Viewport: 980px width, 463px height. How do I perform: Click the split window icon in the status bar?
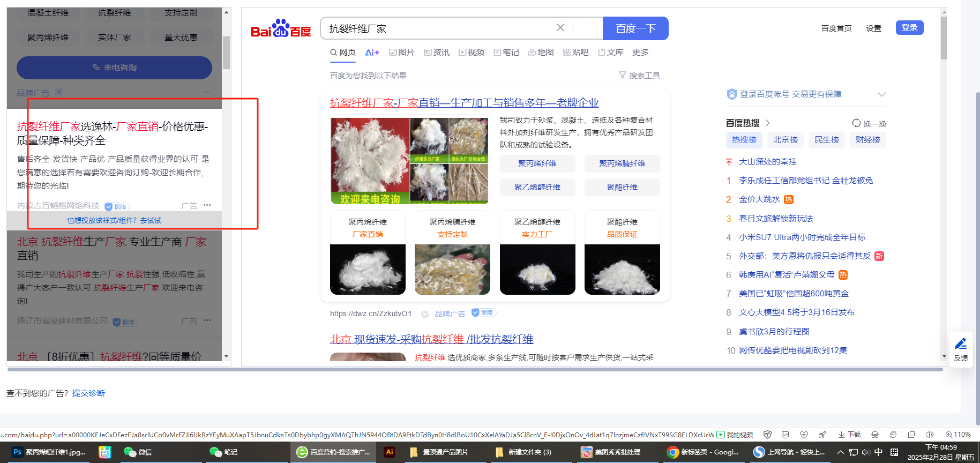(x=911, y=435)
